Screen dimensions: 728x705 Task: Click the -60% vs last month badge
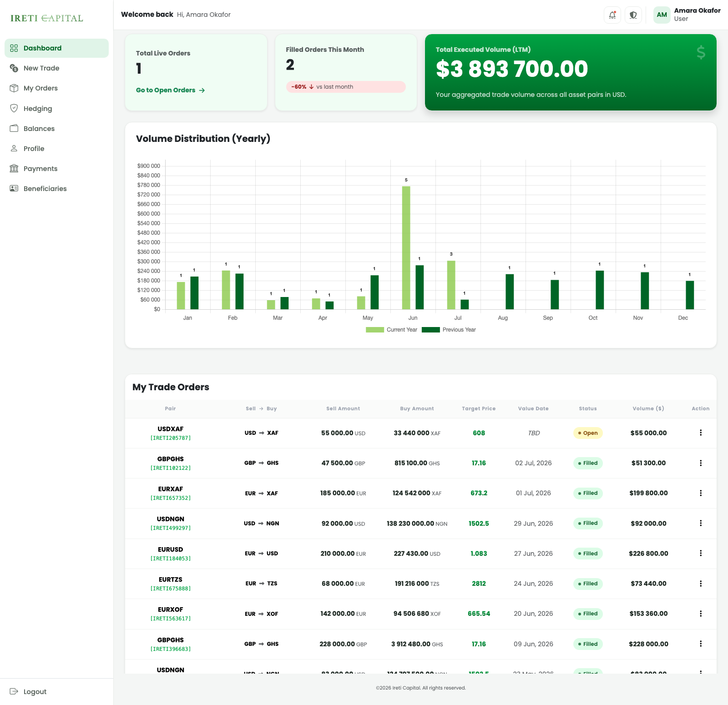[x=346, y=87]
